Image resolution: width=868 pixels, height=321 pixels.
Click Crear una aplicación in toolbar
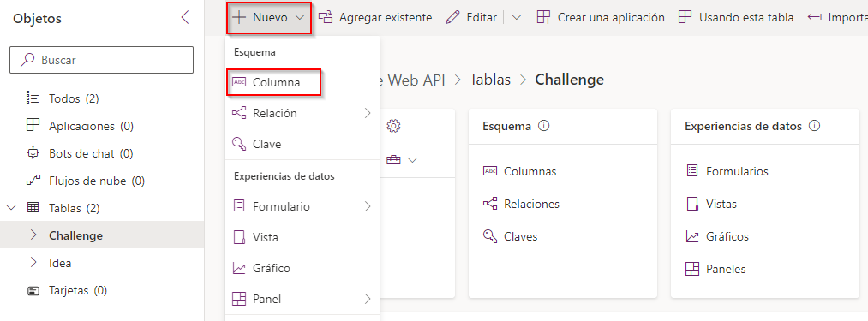coord(601,18)
